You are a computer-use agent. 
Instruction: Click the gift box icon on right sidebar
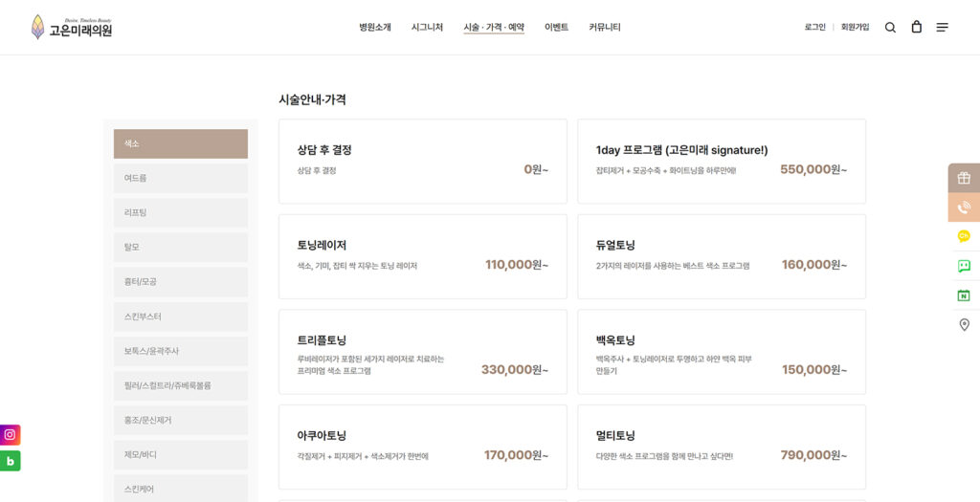click(x=964, y=178)
